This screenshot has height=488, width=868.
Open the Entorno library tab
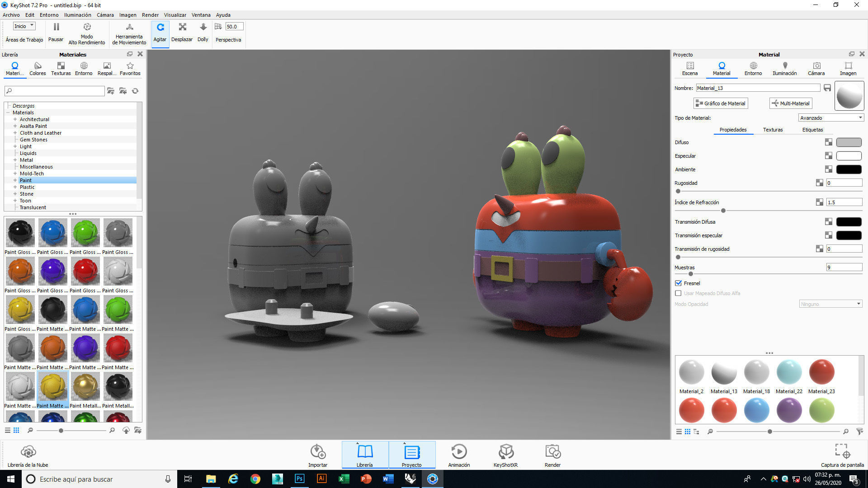tap(84, 69)
